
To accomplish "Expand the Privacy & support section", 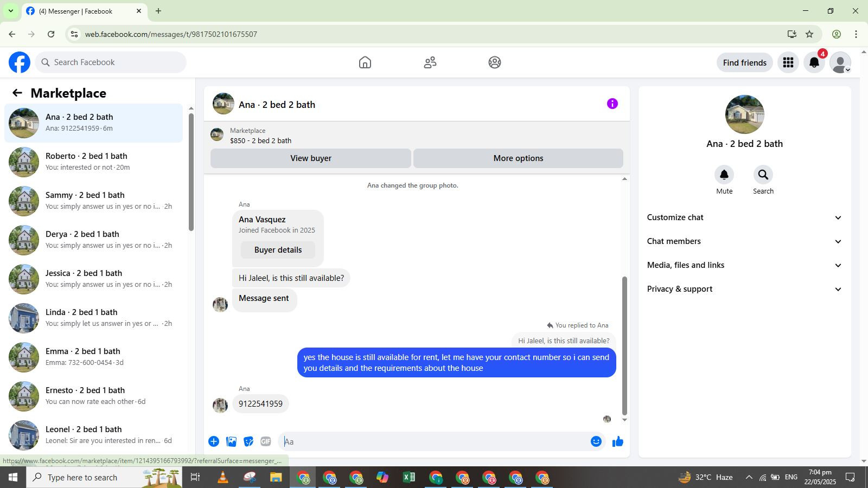I will click(744, 289).
